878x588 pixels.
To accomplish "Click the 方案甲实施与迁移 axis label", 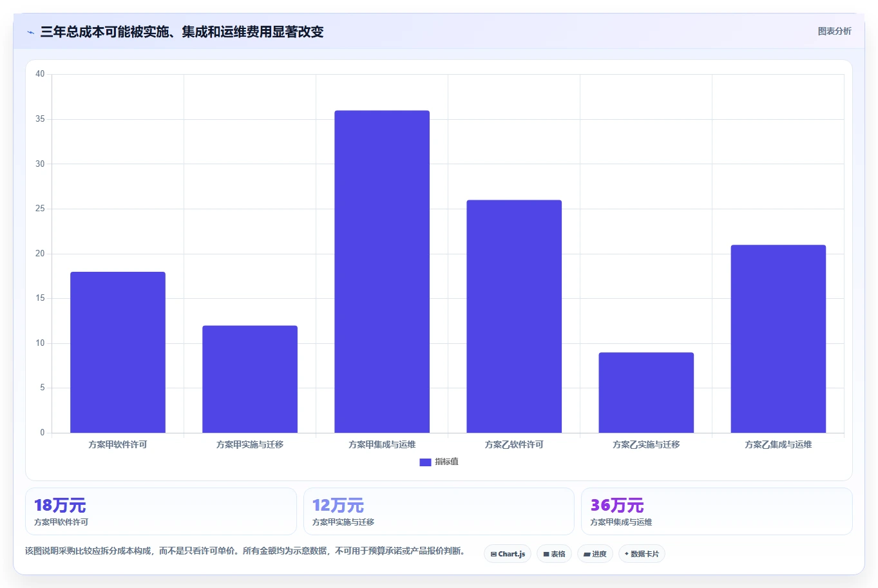I will tap(250, 444).
